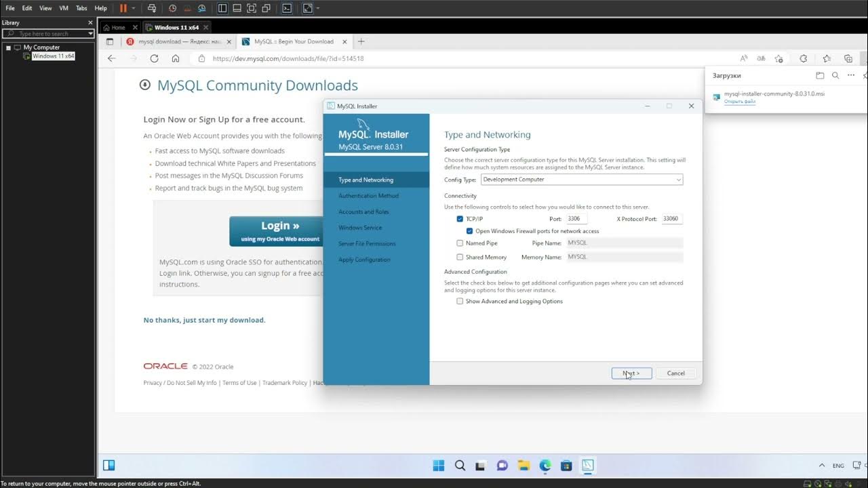Show hidden system tray icons chevron
Screen dimensions: 868x488
pyautogui.click(x=822, y=466)
